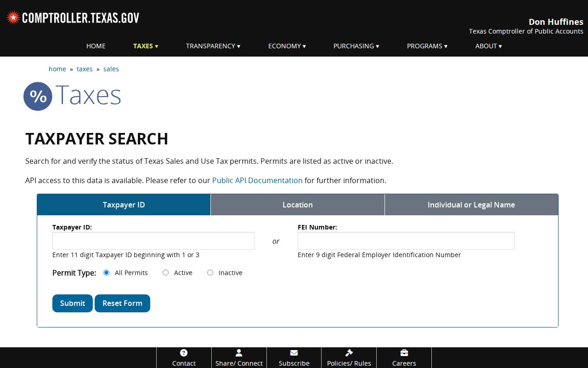The image size is (588, 368).
Task: Select the Active permit type option
Action: point(166,273)
